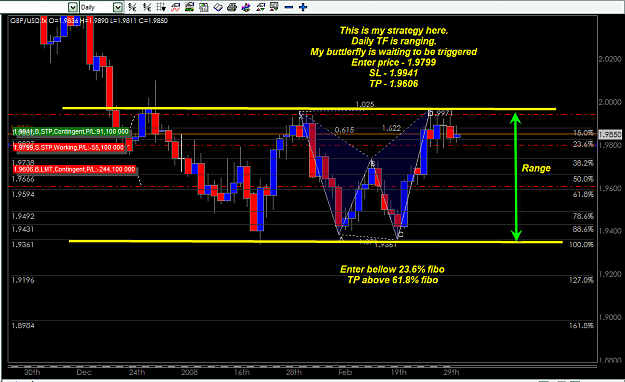The image size is (625, 382).
Task: Open the grid options toolbar icon
Action: (x=161, y=7)
